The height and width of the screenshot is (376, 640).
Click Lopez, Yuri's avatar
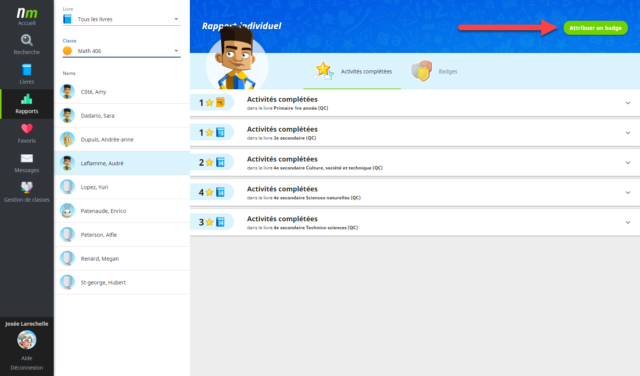click(67, 187)
